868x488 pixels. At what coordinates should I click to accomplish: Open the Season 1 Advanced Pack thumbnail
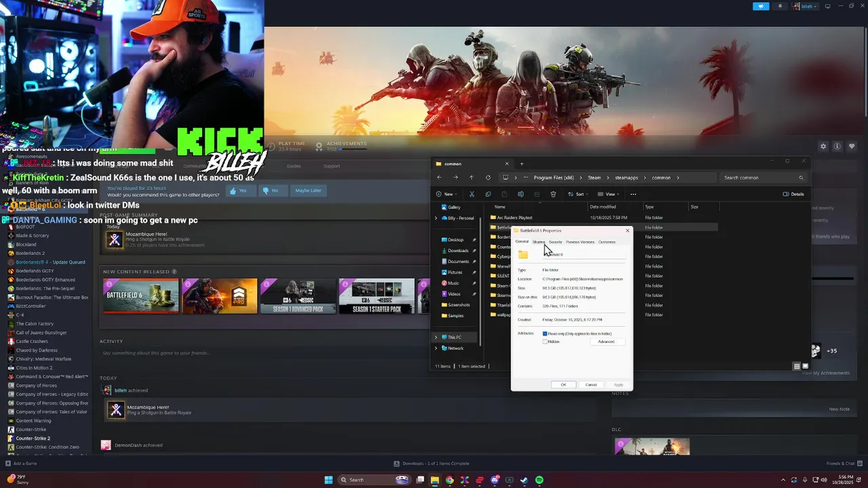[298, 296]
